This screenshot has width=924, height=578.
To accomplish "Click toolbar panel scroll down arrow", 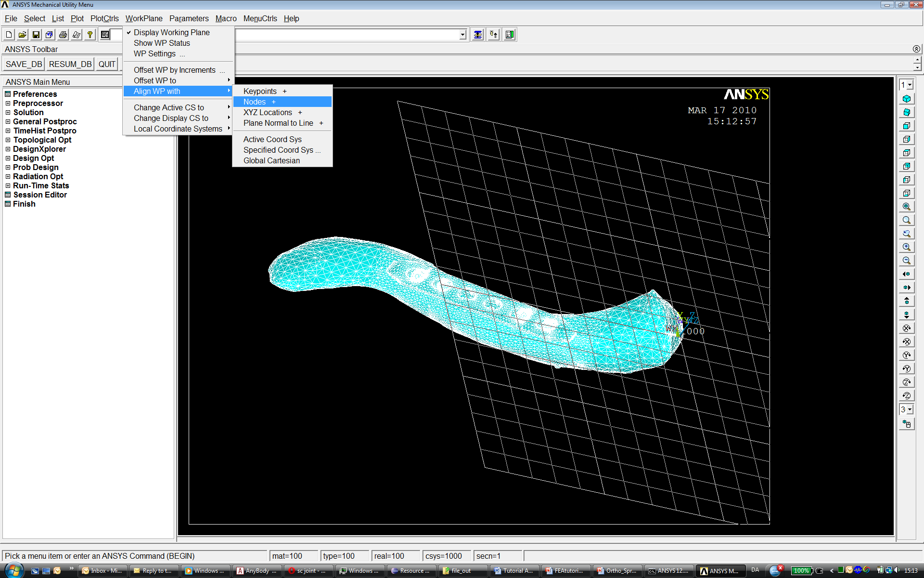I will tap(917, 67).
